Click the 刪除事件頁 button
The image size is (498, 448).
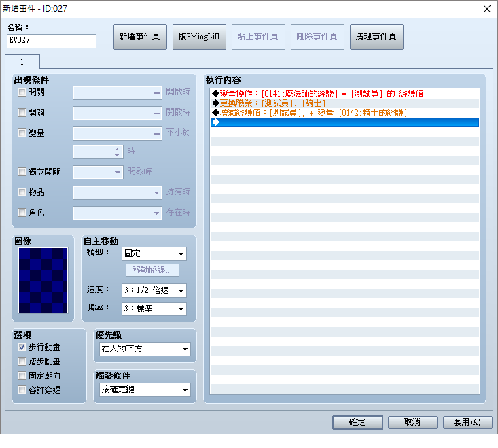317,37
